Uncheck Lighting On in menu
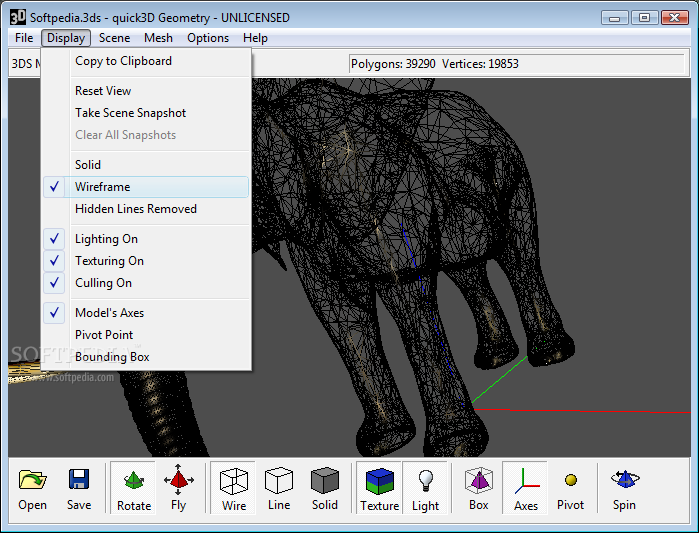 pos(146,239)
